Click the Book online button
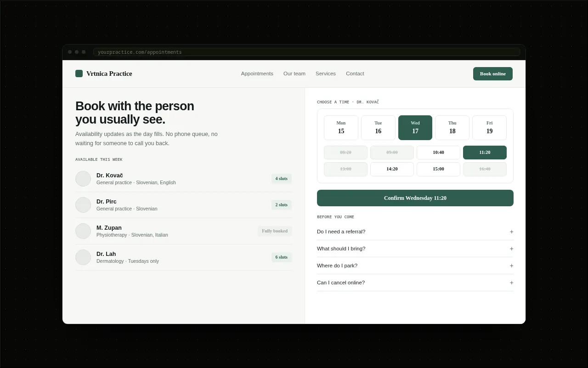The height and width of the screenshot is (368, 588). [x=493, y=74]
